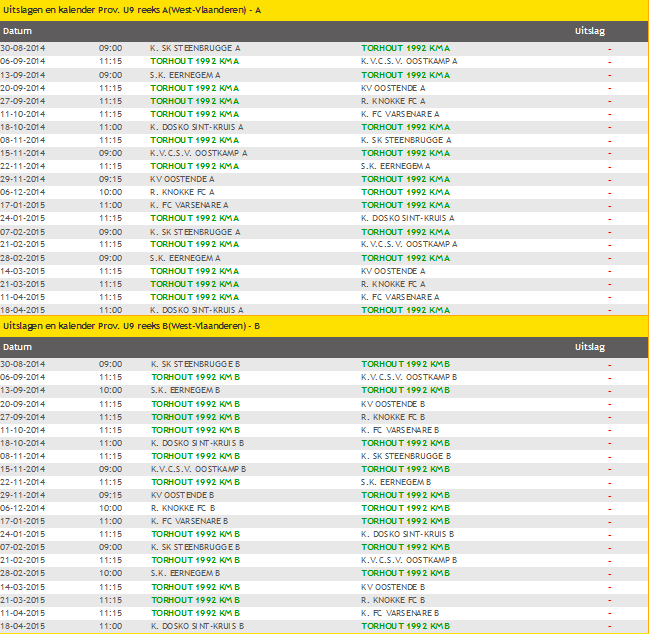Select KV OOSTENDE A in the 20-09-2014 row

pos(393,88)
